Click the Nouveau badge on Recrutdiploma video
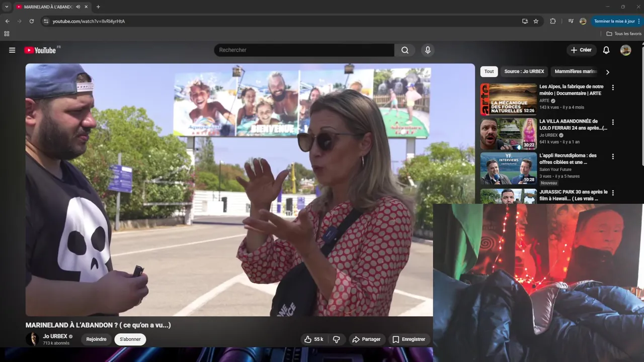The image size is (644, 362). pos(549,183)
